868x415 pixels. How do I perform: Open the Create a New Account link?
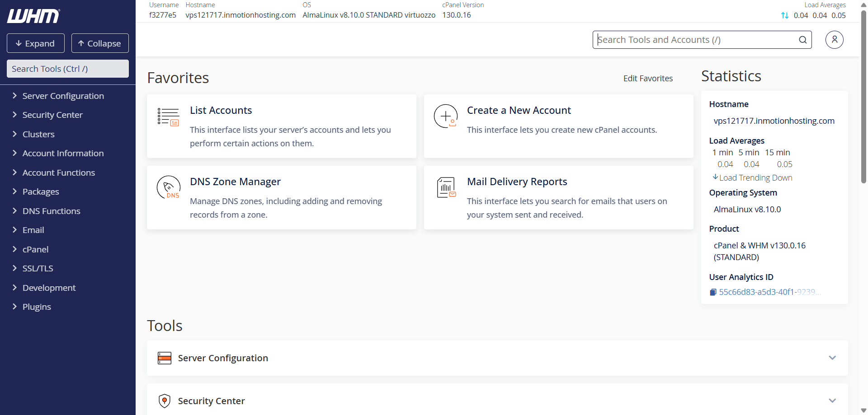coord(519,110)
